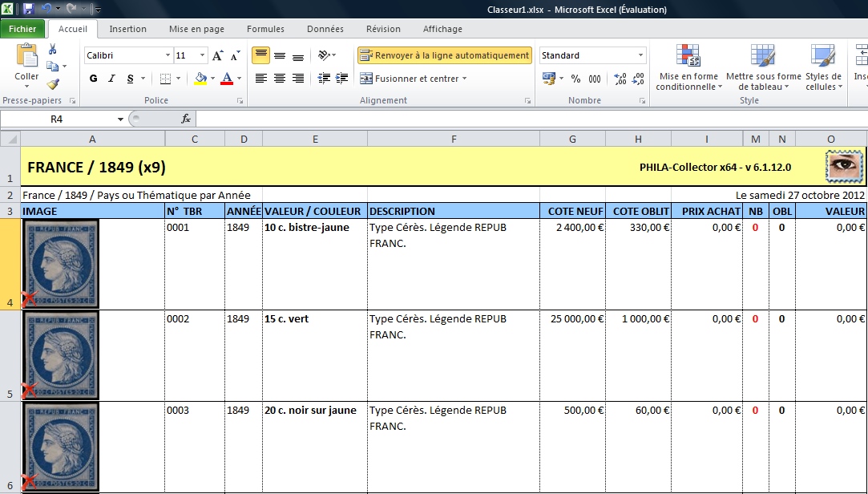Toggle bold (G) formatting

tap(94, 79)
